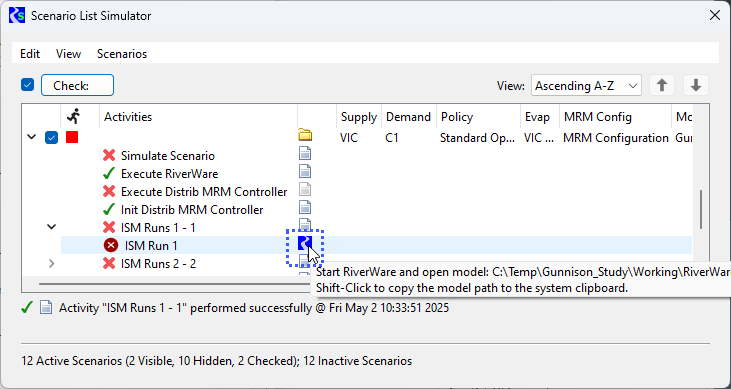Open log document icon for Simulate Scenario
Screen dimensions: 731x389
pyautogui.click(x=305, y=153)
